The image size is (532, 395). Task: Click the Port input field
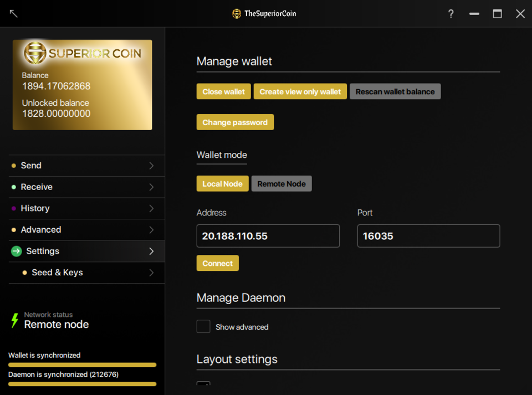[x=428, y=236]
